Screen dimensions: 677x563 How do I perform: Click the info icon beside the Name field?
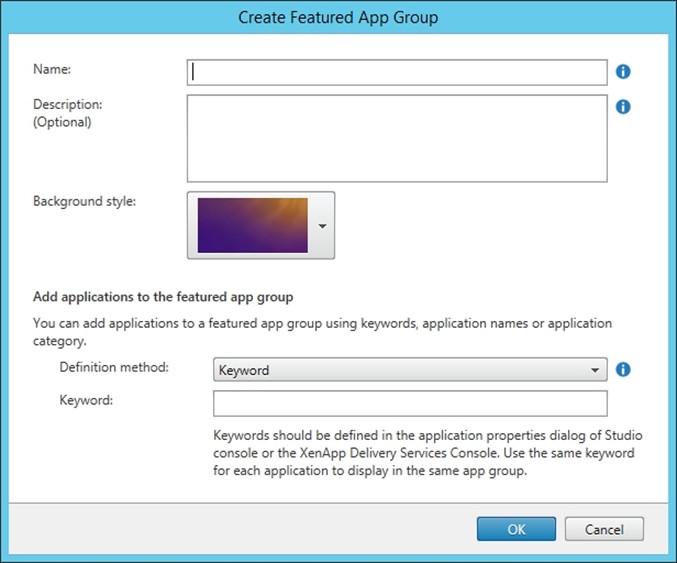tap(623, 72)
